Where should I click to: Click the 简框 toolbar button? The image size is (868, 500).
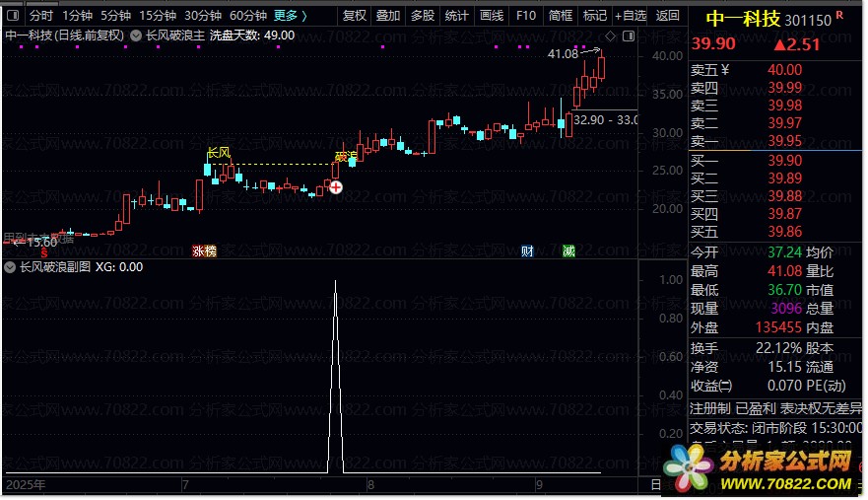[x=561, y=16]
